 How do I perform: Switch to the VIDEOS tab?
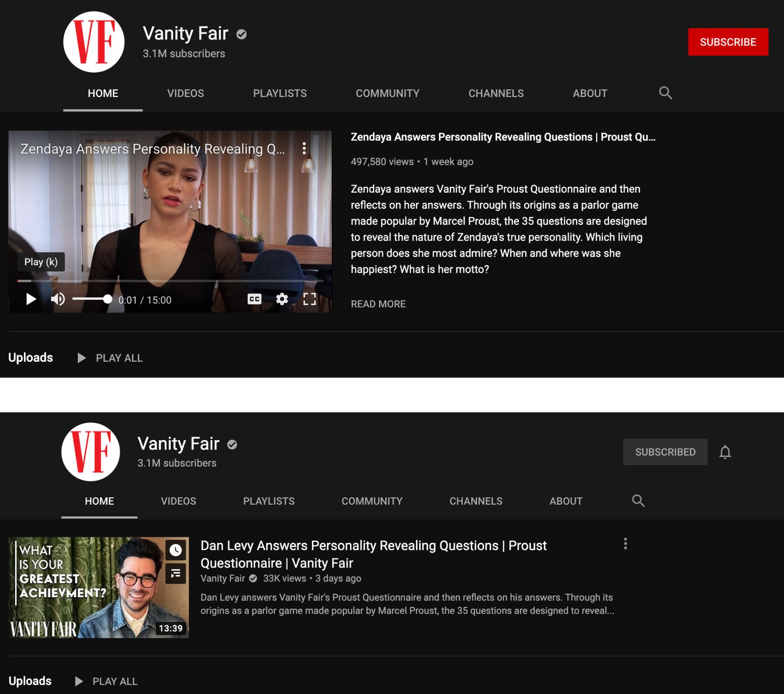click(x=186, y=93)
